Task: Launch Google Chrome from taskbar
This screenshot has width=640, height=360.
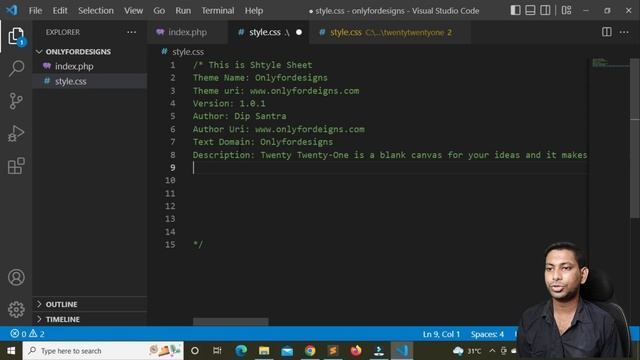Action: pyautogui.click(x=310, y=351)
